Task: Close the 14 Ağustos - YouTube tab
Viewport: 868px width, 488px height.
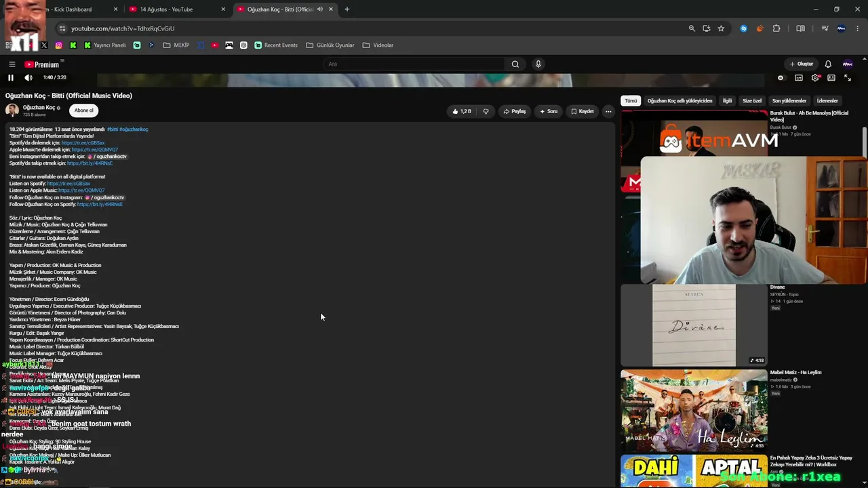Action: pyautogui.click(x=224, y=9)
